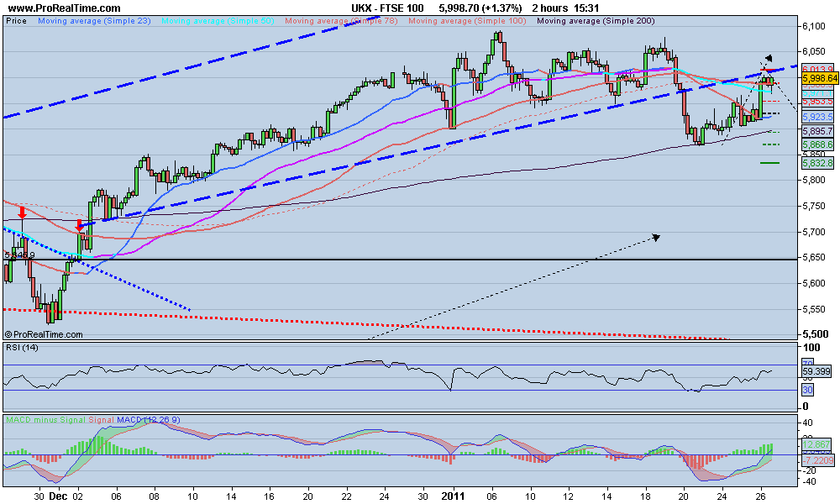The image size is (840, 504).
Task: Click the Price legend label
Action: click(16, 21)
